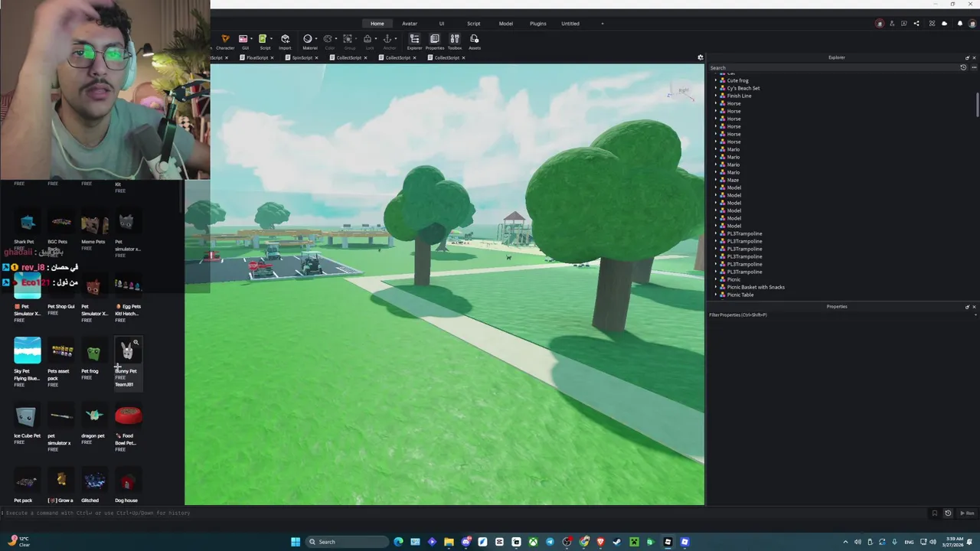The height and width of the screenshot is (551, 980).
Task: Open the Material dropdown arrow
Action: [x=315, y=38]
